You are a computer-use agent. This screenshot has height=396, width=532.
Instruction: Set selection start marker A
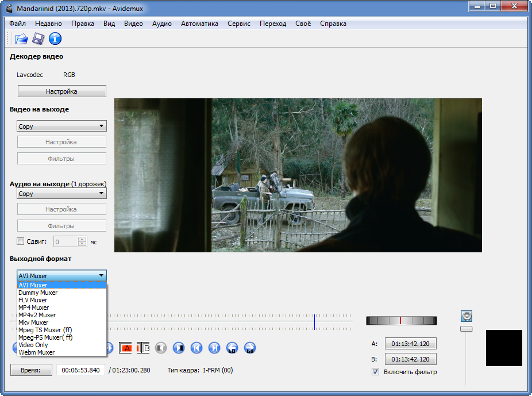pos(125,348)
